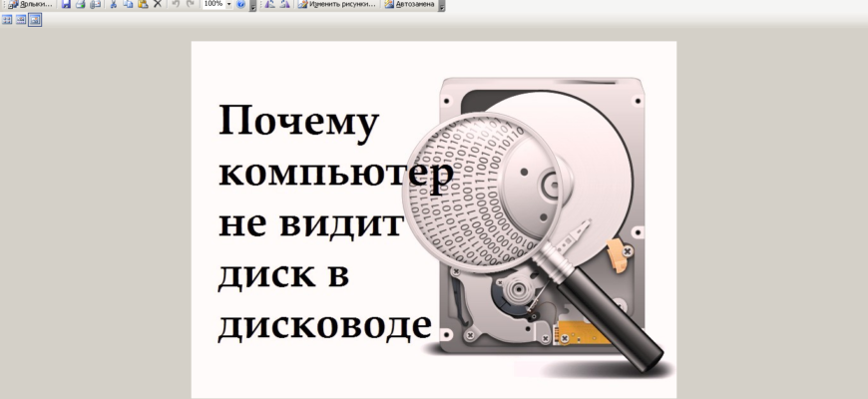Switch to filmstrip view
The image size is (868, 399).
click(x=21, y=20)
